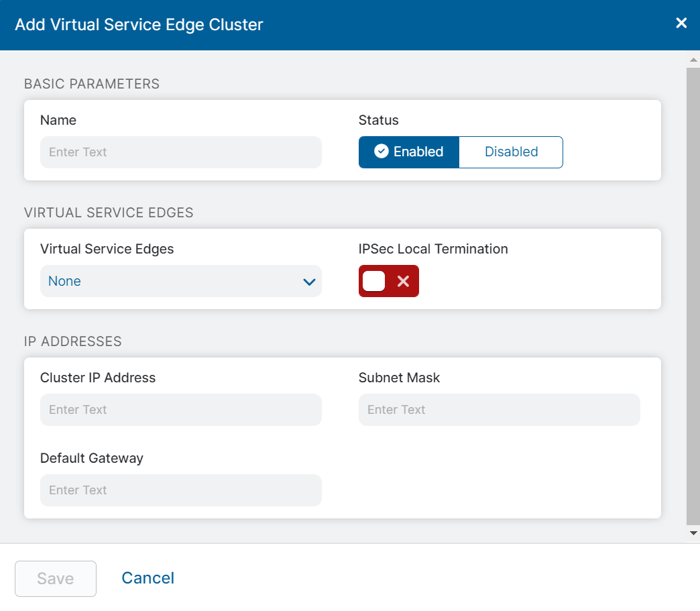The width and height of the screenshot is (700, 611).
Task: Click the scrollbar down arrow
Action: (x=693, y=533)
